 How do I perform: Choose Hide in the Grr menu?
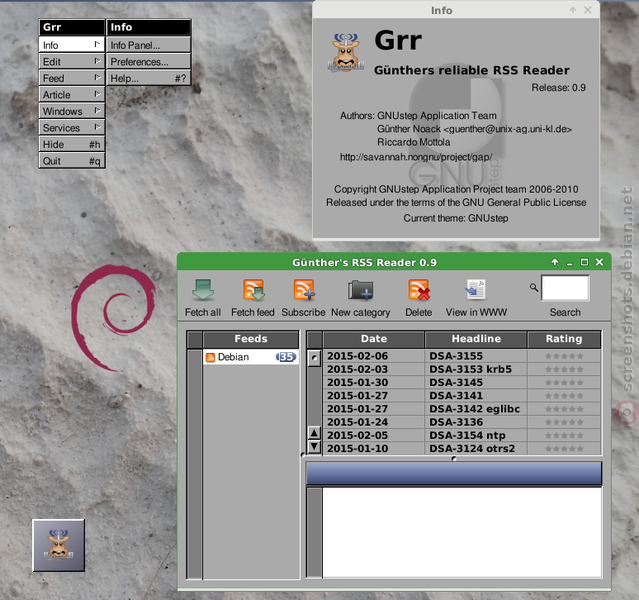click(72, 144)
